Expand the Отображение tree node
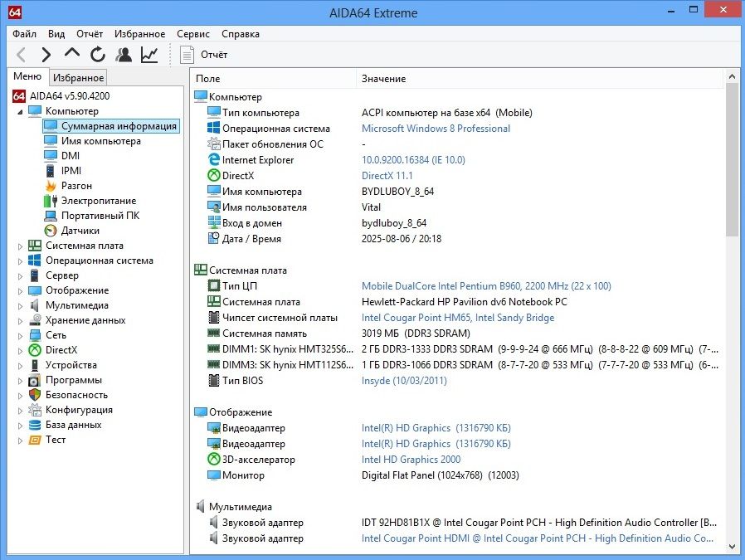745x560 pixels. 20,290
